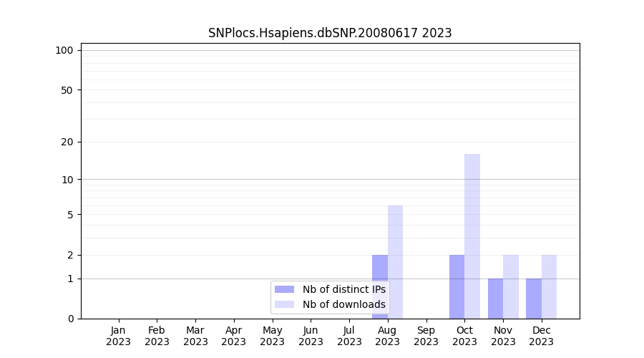644x358 pixels.
Task: Select the Dec 2023 downloads bar
Action: (549, 286)
